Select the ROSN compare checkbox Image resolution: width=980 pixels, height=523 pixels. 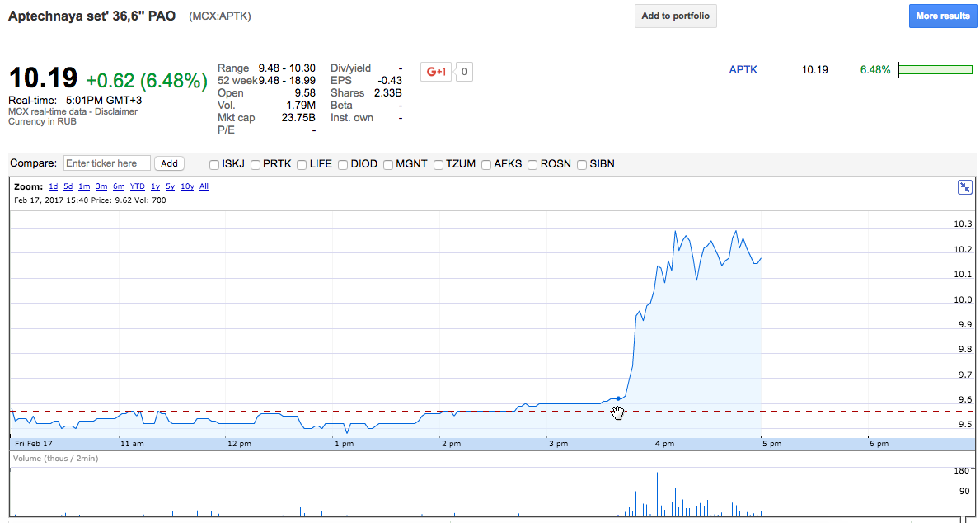click(x=532, y=164)
